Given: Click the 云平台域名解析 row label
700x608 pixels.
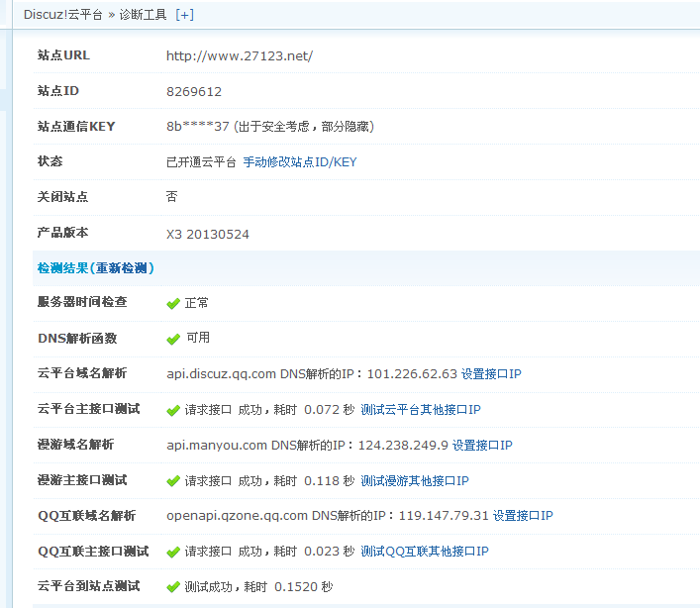Looking at the screenshot, I should pos(82,373).
